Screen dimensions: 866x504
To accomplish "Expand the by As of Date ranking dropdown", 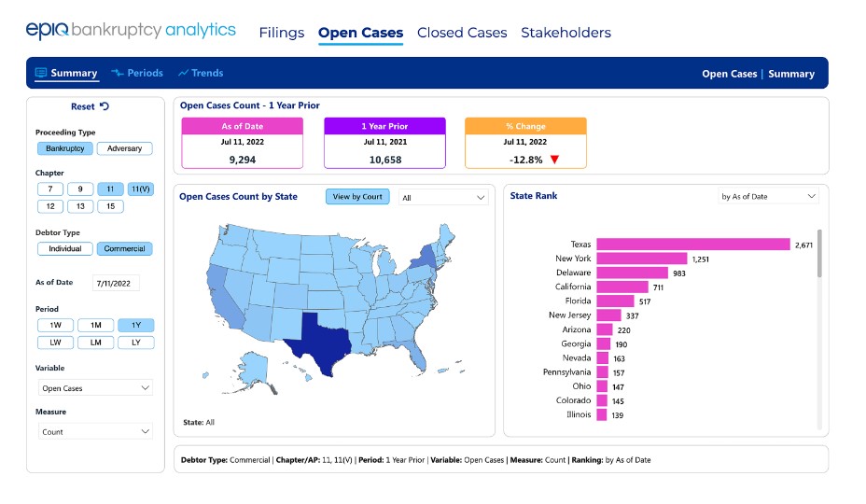I will [x=768, y=196].
